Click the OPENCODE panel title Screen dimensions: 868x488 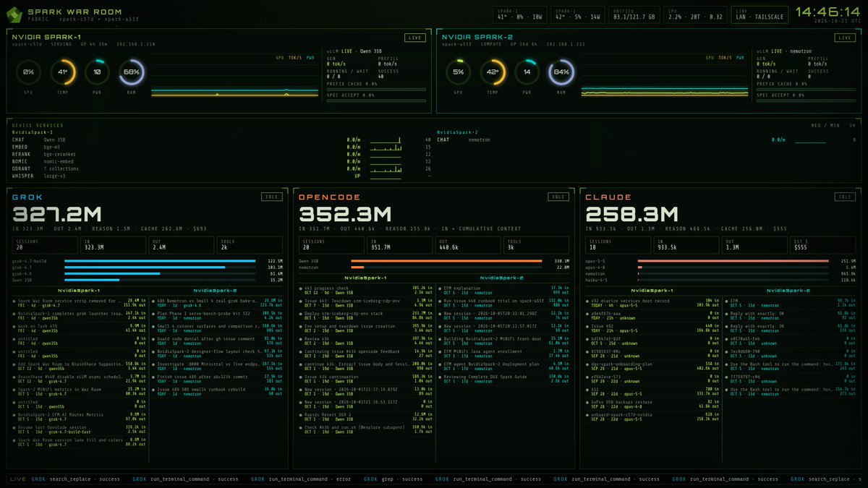(329, 197)
